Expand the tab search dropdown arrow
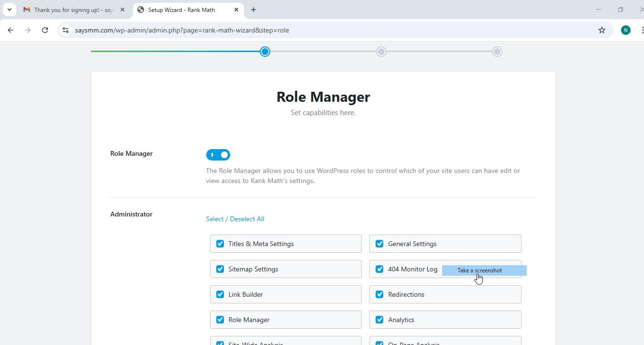Image resolution: width=644 pixels, height=345 pixels. pos(9,10)
